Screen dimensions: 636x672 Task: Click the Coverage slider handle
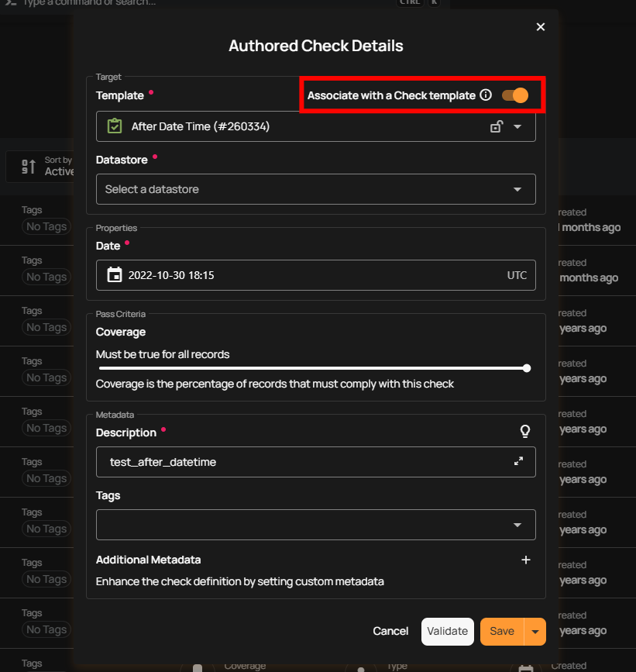pyautogui.click(x=527, y=368)
